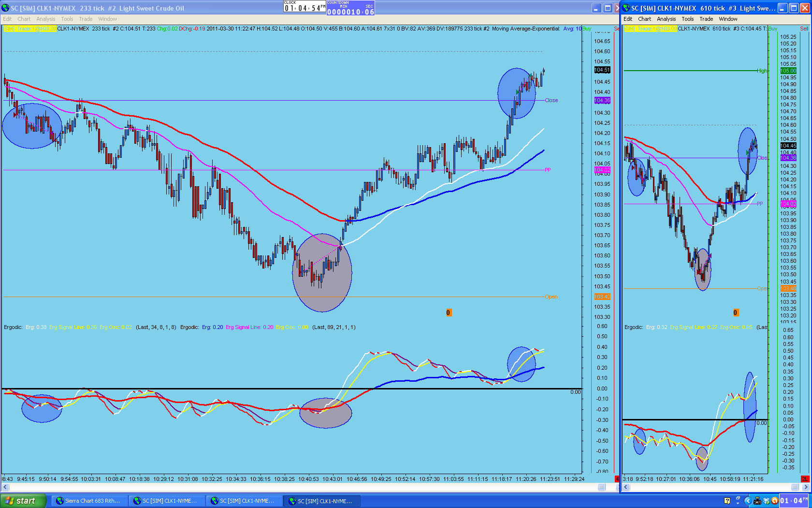812x508 pixels.
Task: Open the Analysis menu in the 233 tick window
Action: click(x=46, y=19)
